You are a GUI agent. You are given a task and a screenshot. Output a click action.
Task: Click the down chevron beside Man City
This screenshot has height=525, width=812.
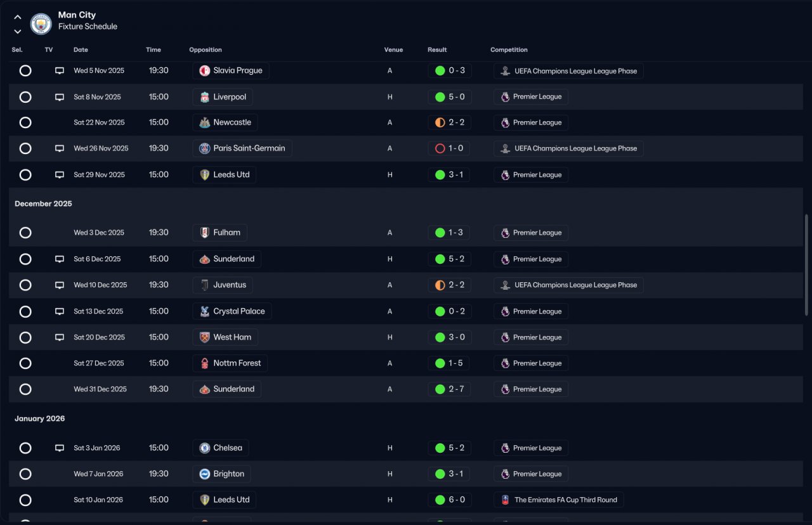pyautogui.click(x=18, y=31)
